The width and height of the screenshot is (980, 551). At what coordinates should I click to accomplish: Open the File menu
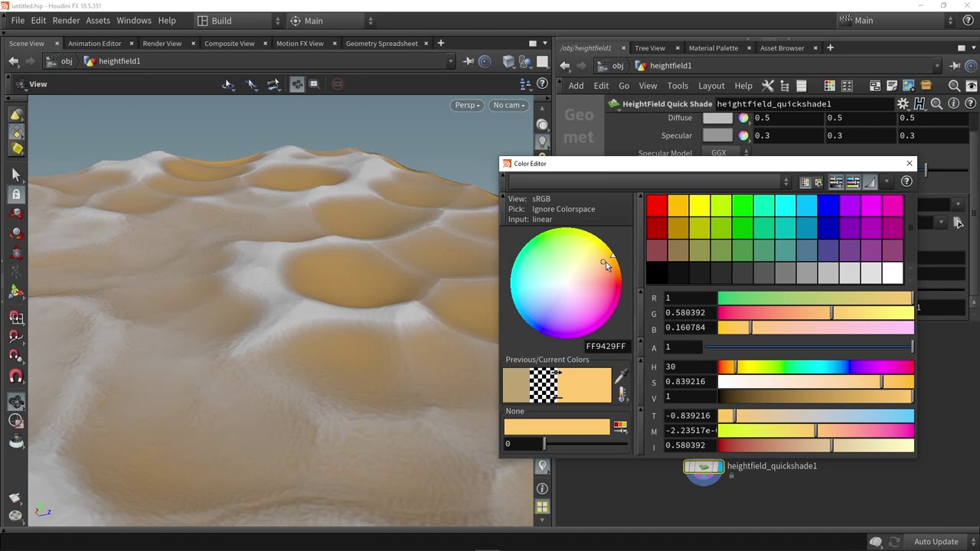tap(18, 21)
